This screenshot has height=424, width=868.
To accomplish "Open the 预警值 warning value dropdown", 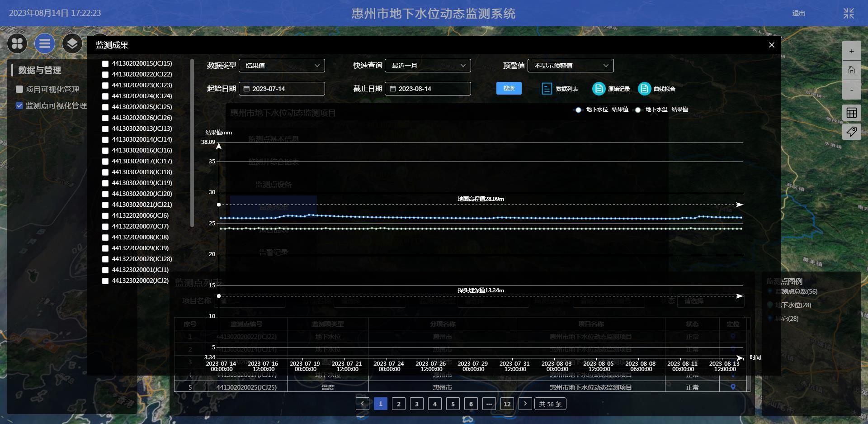I will tap(571, 66).
